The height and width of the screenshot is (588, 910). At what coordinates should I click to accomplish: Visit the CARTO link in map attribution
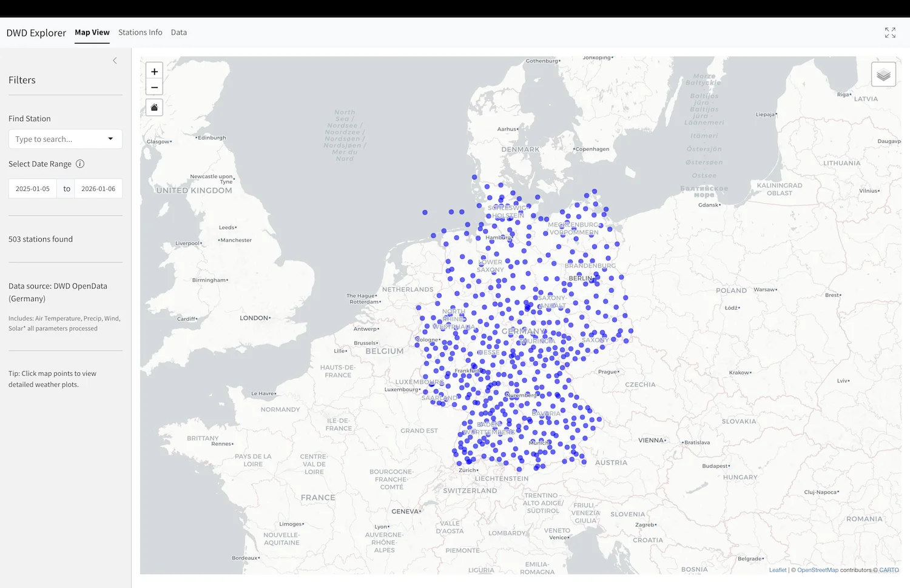click(889, 570)
